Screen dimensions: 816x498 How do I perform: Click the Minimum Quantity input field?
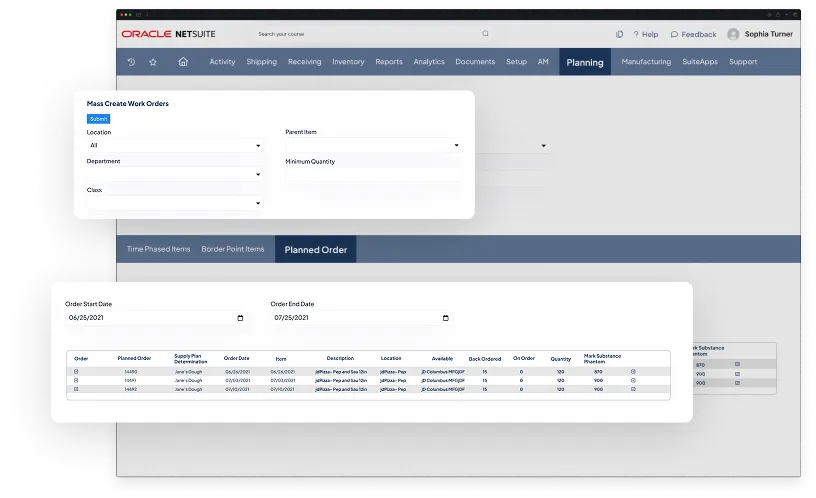click(373, 174)
